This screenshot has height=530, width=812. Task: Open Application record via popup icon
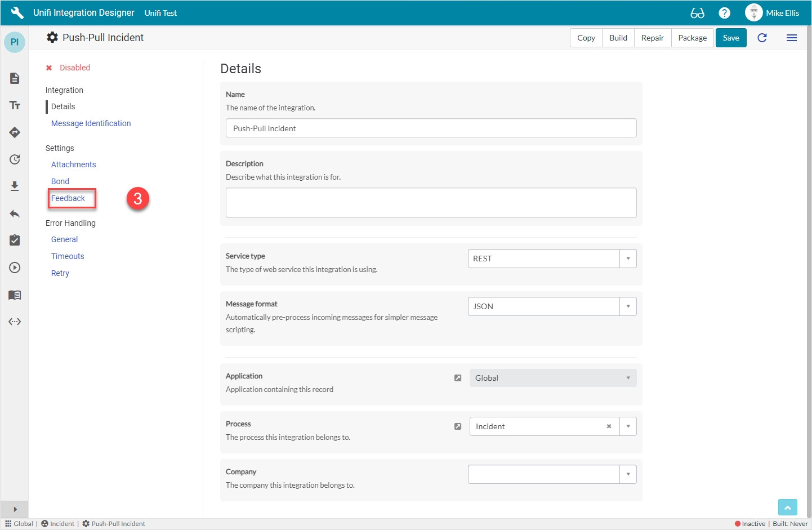point(458,378)
